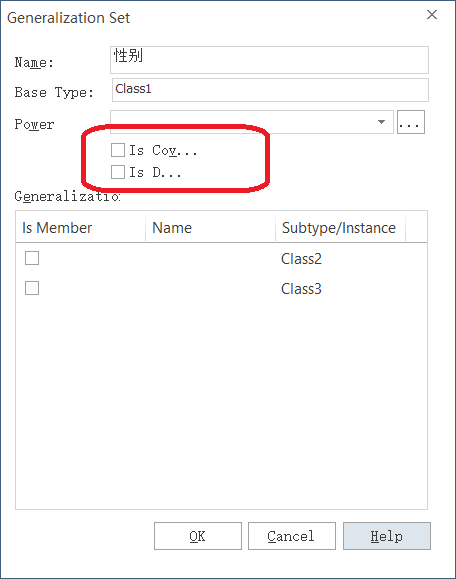Click the empty Name cell for Class2
456x579 pixels.
pos(210,258)
